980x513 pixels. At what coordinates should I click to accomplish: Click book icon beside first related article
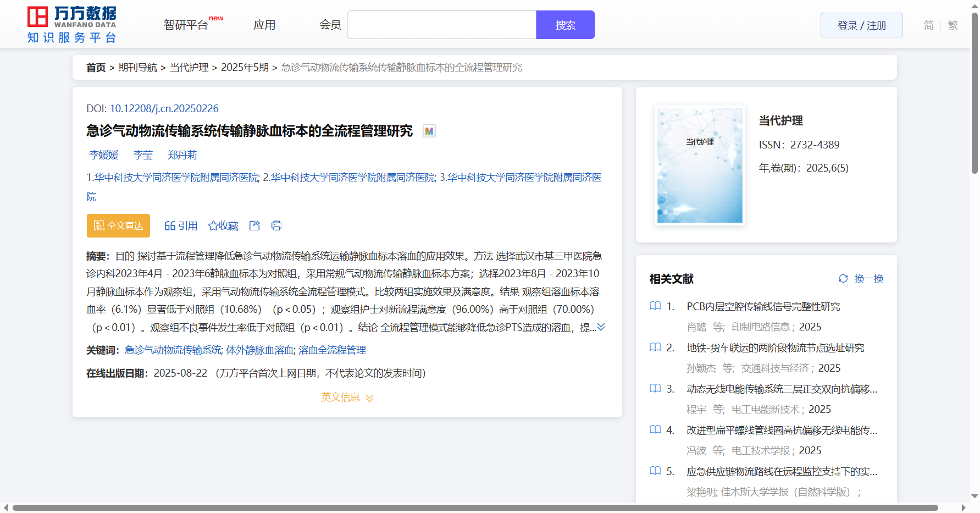click(x=655, y=306)
